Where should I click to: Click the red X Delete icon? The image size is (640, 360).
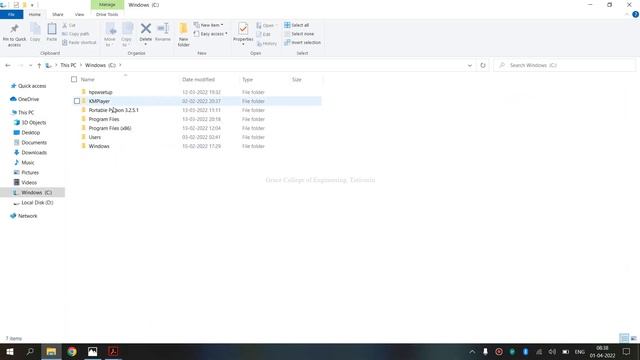pos(146,29)
